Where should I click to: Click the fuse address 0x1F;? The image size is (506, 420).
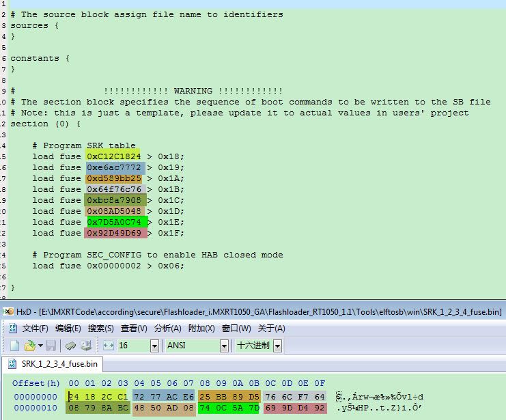pos(171,233)
